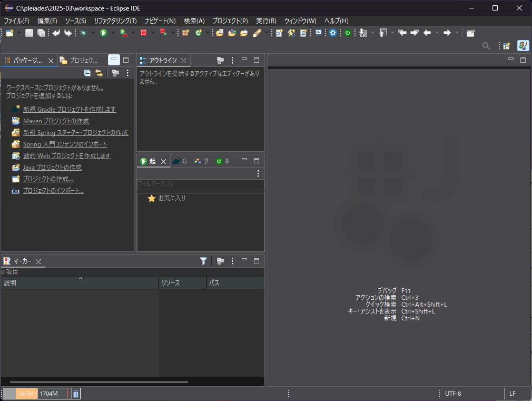Click link プロジェクトのインポート...
The height and width of the screenshot is (401, 532).
[54, 190]
